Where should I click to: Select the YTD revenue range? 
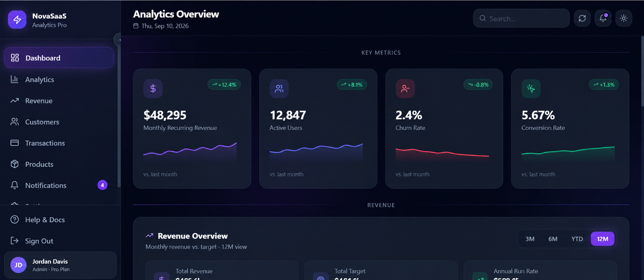(577, 239)
